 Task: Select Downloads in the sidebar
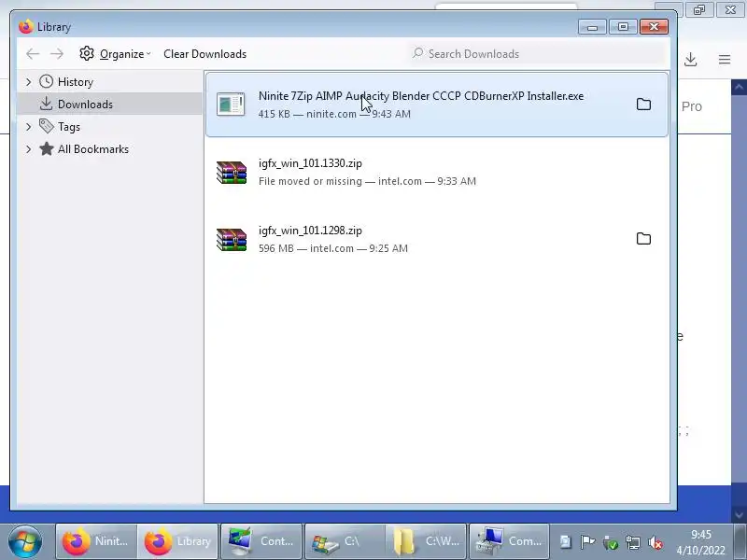(x=85, y=105)
